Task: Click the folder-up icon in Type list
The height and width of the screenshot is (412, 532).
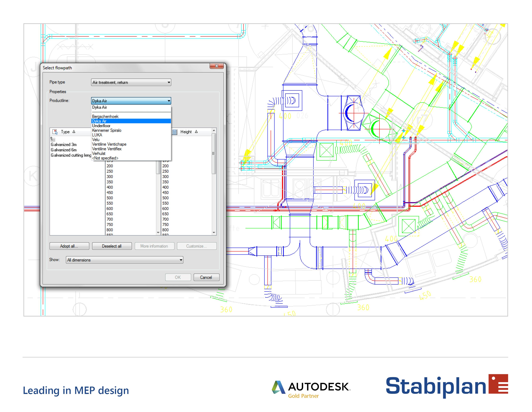Action: coord(53,139)
